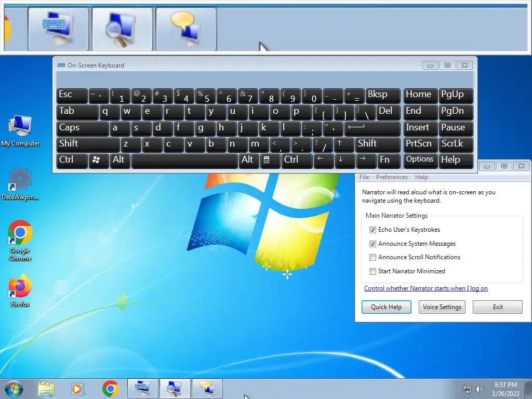Click the volume speaker icon in system tray
The image size is (532, 399).
(x=479, y=389)
